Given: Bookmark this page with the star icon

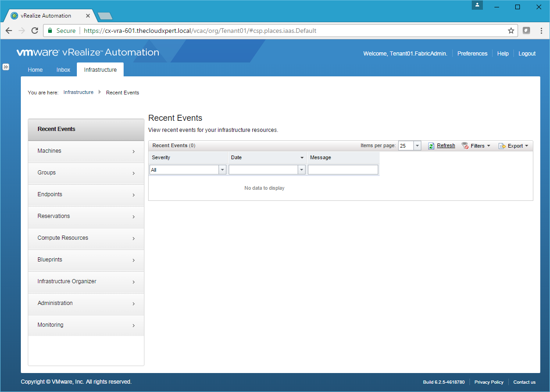Looking at the screenshot, I should click(x=511, y=31).
